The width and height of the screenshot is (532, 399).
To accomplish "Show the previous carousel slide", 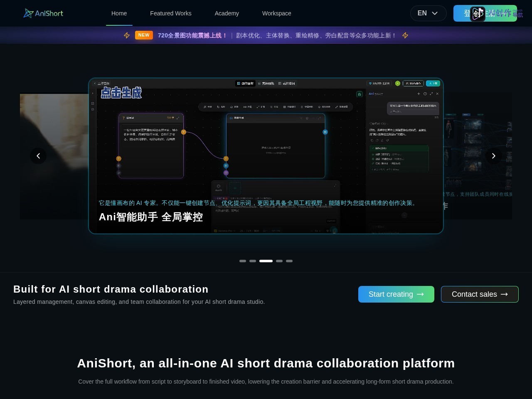I will 38,156.
